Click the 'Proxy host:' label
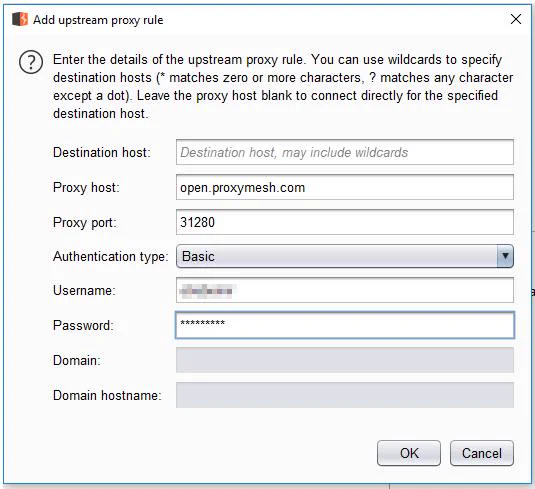 [x=86, y=188]
